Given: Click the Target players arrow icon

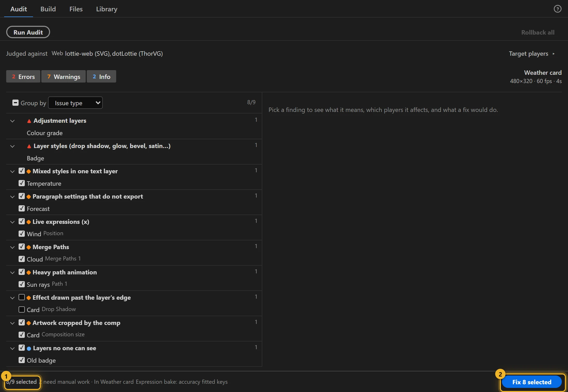Looking at the screenshot, I should 554,54.
